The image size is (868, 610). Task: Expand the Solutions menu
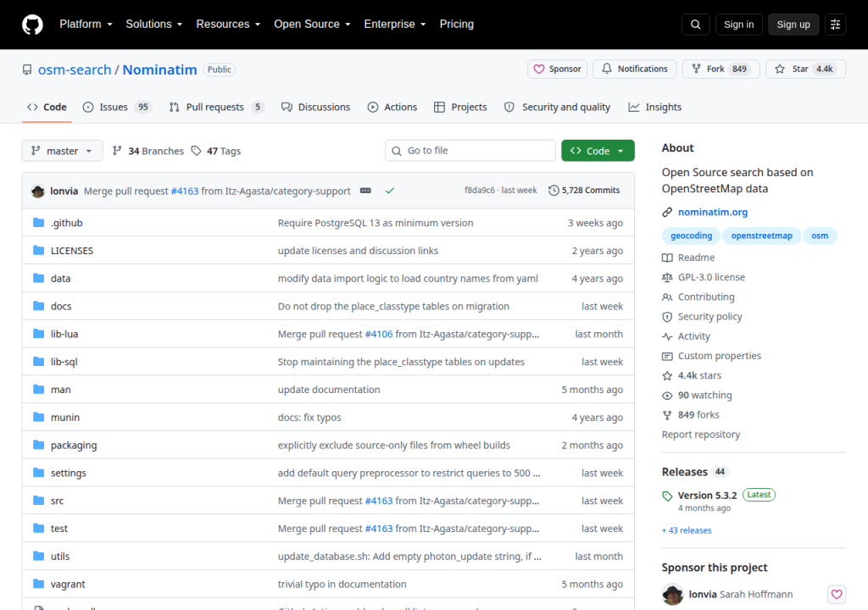pyautogui.click(x=154, y=24)
